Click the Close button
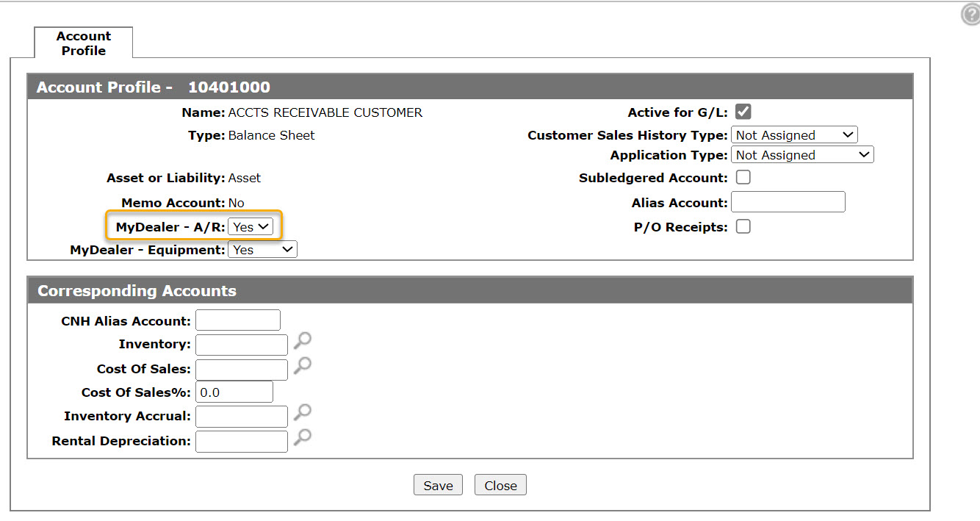 pyautogui.click(x=500, y=486)
